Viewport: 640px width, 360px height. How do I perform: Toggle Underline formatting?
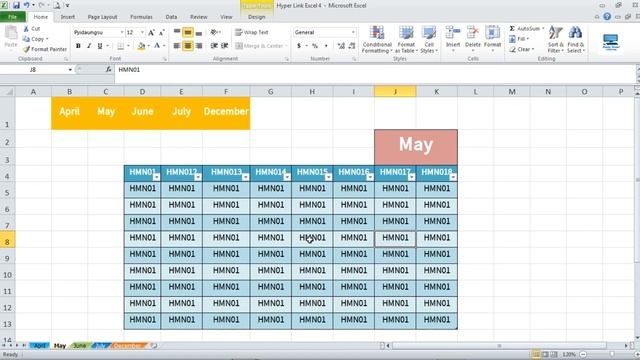tap(100, 46)
